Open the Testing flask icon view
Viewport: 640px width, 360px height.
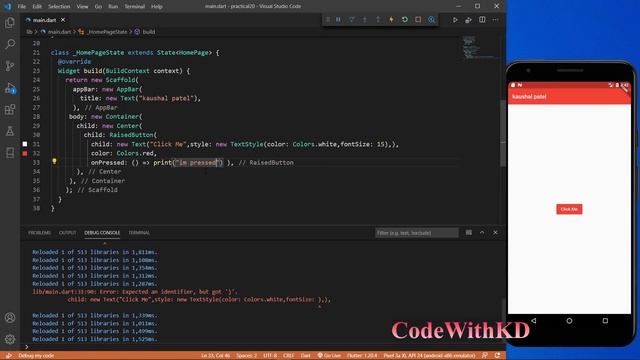(x=10, y=131)
